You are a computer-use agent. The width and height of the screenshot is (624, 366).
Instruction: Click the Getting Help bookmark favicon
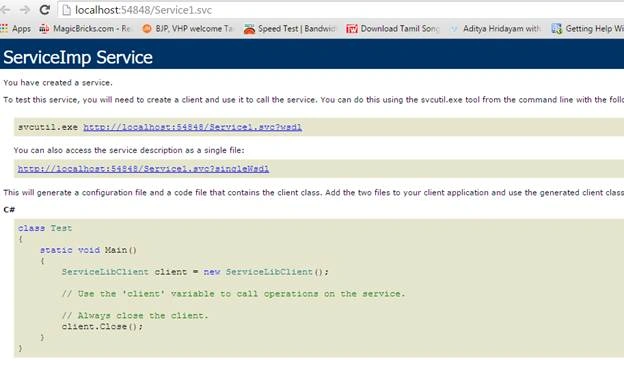(557, 29)
